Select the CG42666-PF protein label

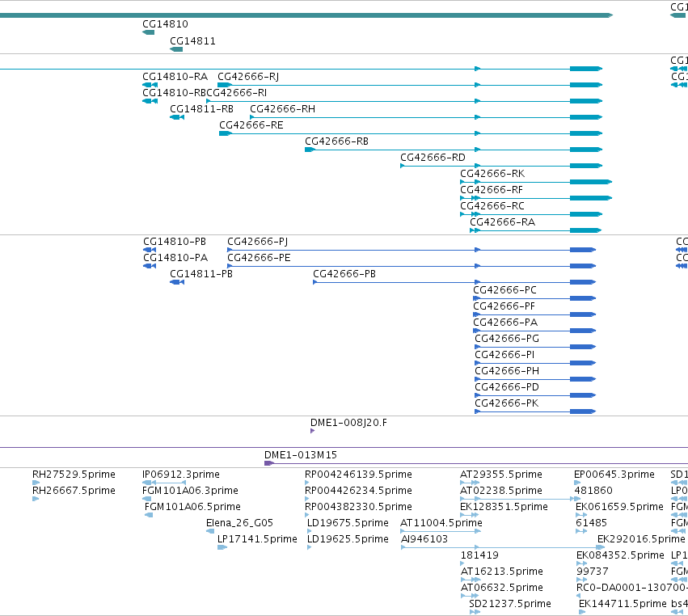pos(504,306)
